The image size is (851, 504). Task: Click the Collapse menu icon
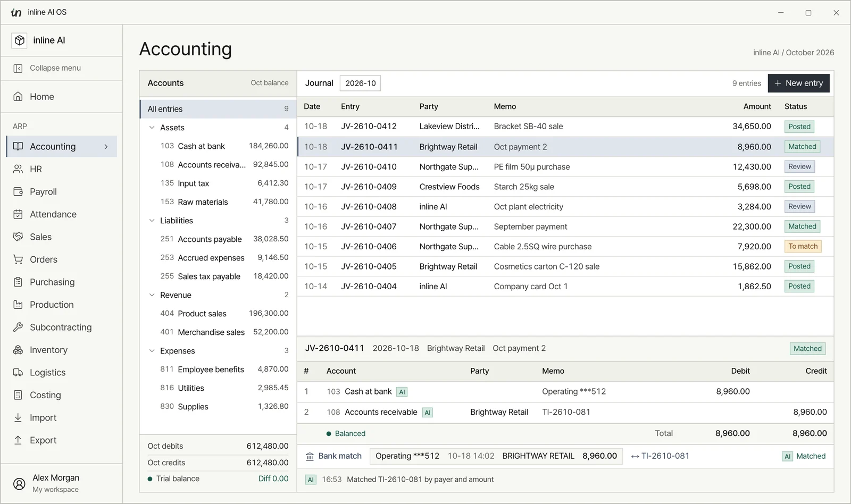[18, 68]
